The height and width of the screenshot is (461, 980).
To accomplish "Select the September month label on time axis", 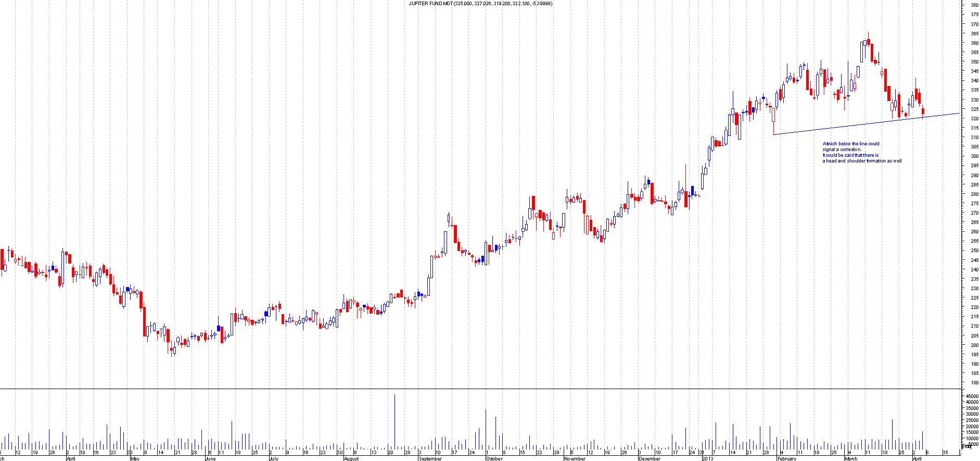I will 430,459.
